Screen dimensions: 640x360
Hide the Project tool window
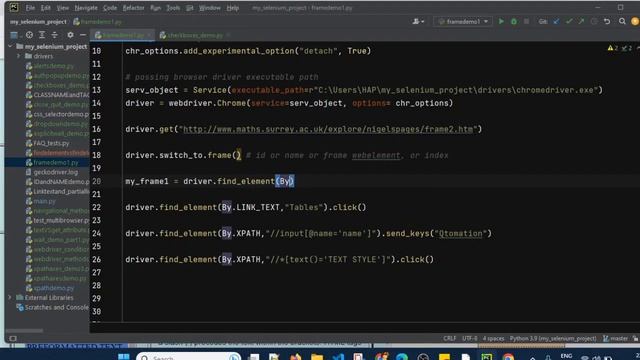pos(83,35)
